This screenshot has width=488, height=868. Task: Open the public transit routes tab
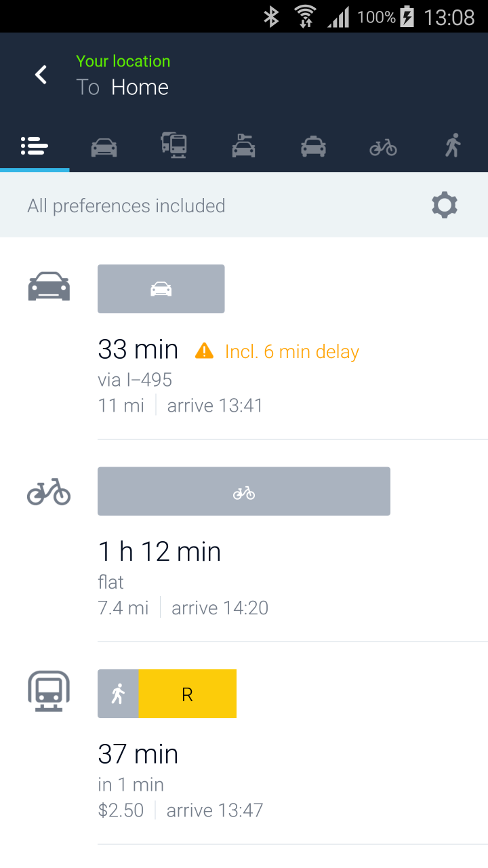click(x=174, y=146)
